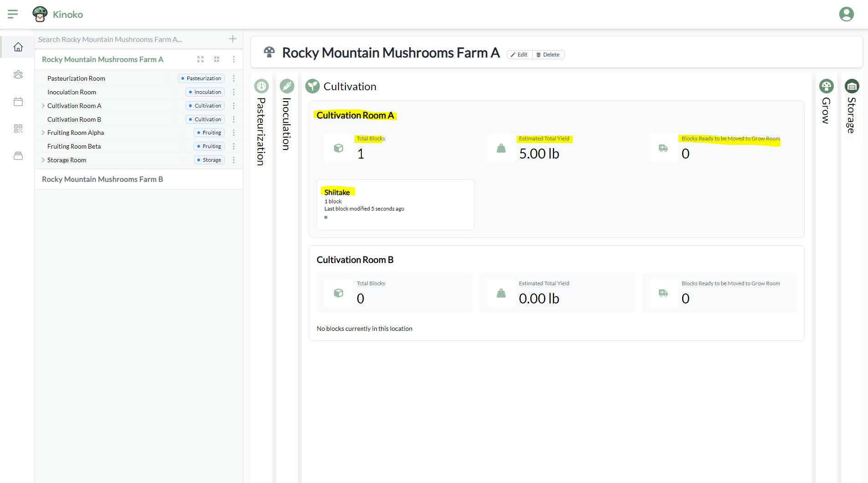The image size is (868, 483).
Task: Switch to the Storage stage tab
Action: [852, 109]
